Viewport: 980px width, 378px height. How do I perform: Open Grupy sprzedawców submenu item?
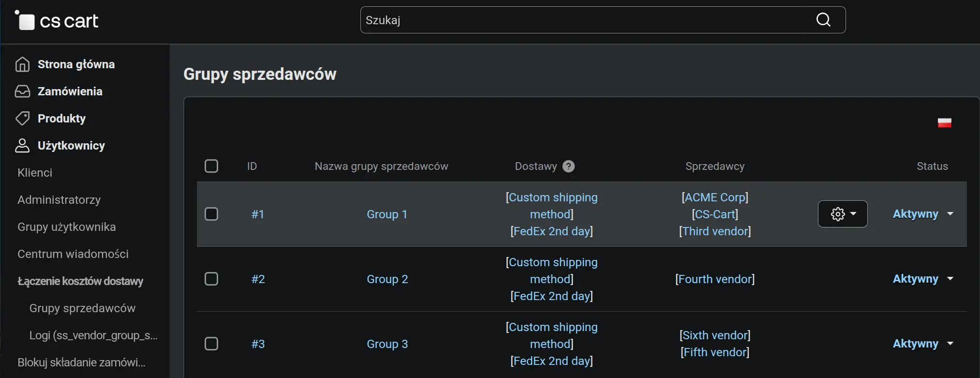point(82,308)
